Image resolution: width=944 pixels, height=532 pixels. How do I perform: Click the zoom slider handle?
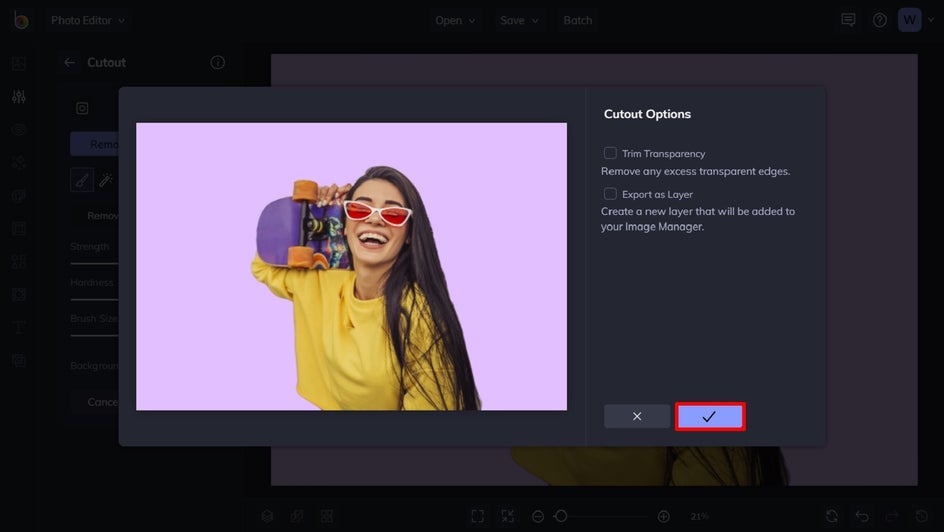[561, 516]
